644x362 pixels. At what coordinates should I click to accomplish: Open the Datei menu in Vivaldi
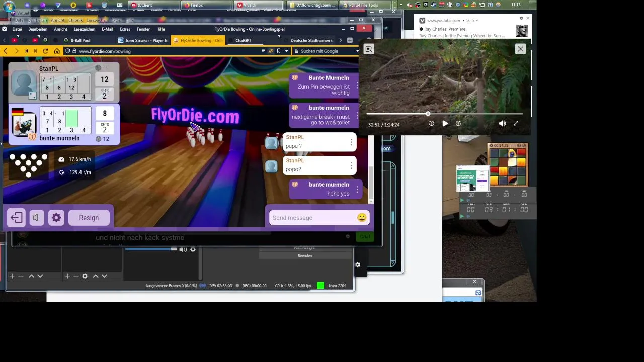pos(17,29)
